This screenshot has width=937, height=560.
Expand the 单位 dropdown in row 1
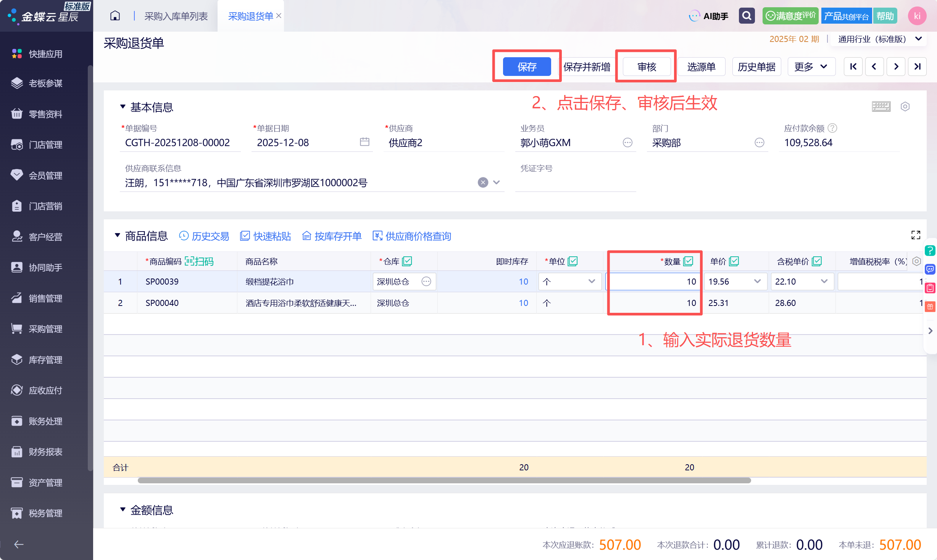coord(592,282)
